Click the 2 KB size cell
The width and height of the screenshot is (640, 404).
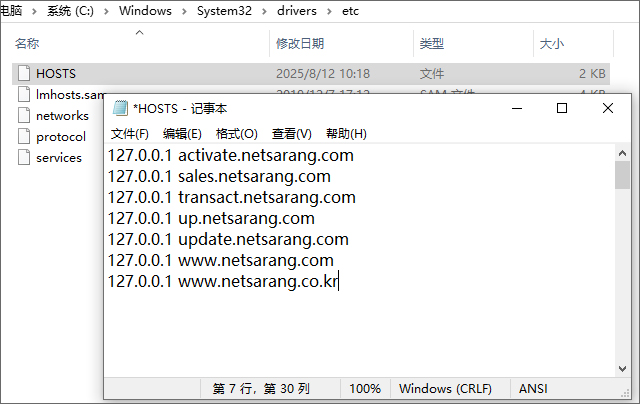(592, 73)
